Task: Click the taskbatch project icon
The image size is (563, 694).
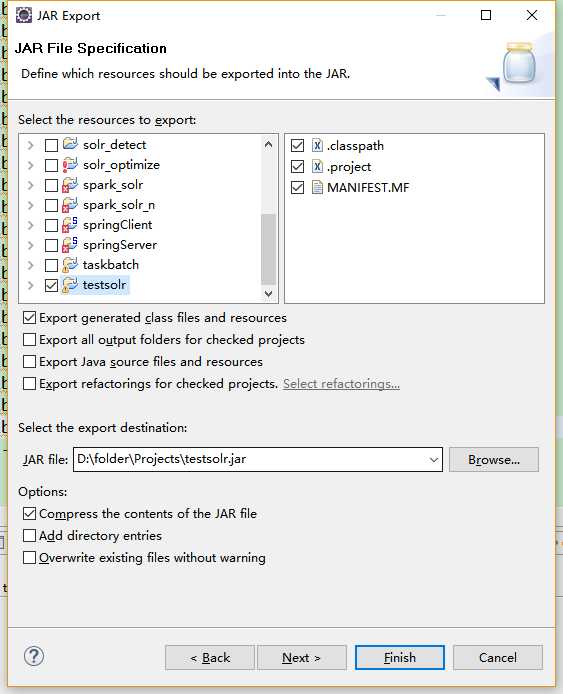Action: 70,264
